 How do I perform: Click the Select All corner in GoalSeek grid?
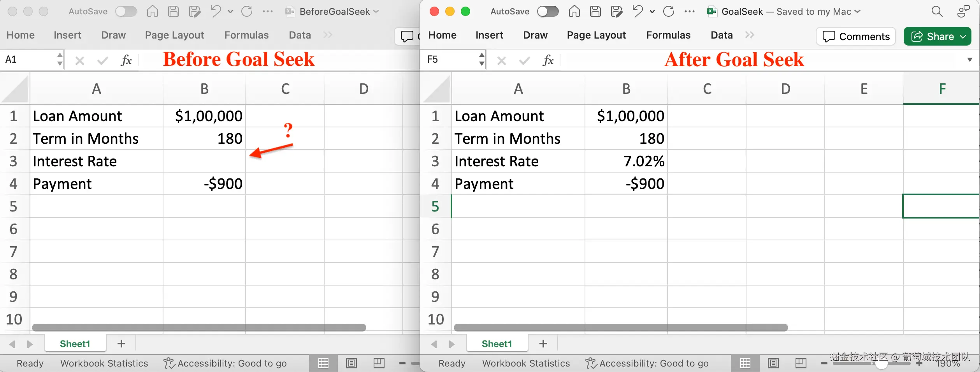coord(436,89)
